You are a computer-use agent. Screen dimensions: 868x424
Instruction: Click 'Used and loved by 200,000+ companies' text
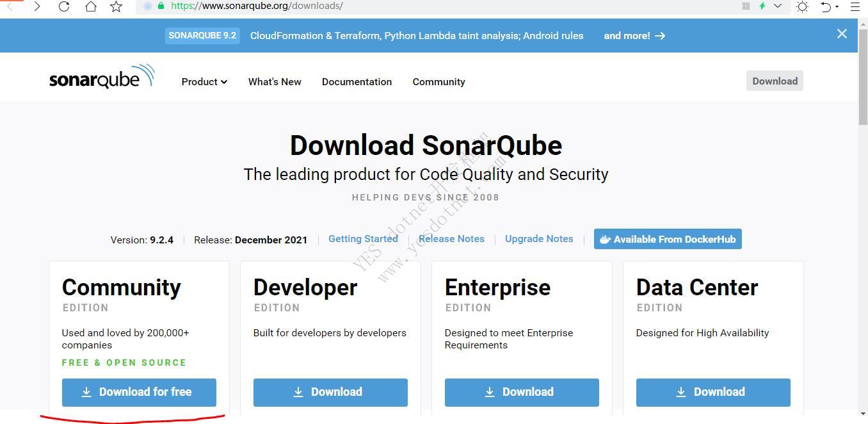(x=125, y=339)
